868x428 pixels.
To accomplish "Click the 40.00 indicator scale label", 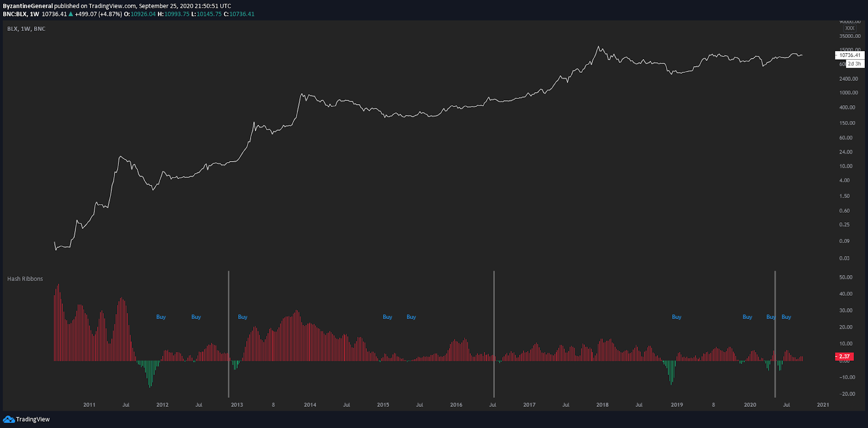I will click(846, 294).
